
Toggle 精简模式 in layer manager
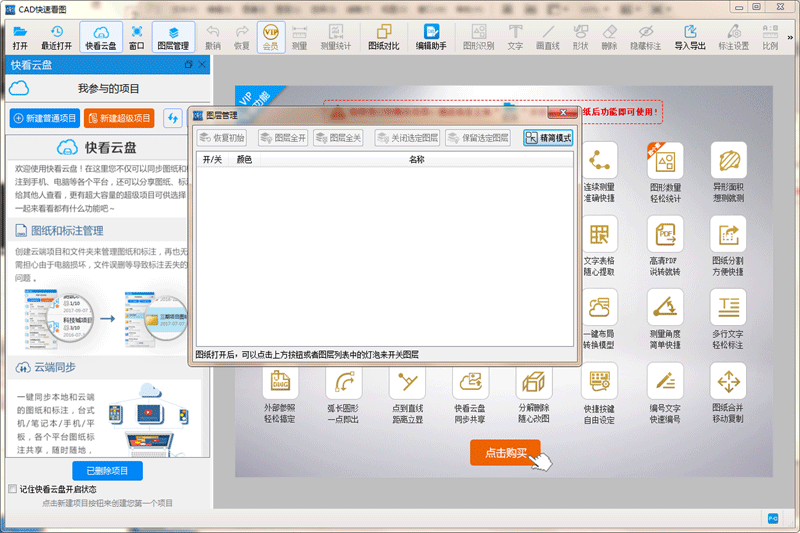pyautogui.click(x=548, y=138)
